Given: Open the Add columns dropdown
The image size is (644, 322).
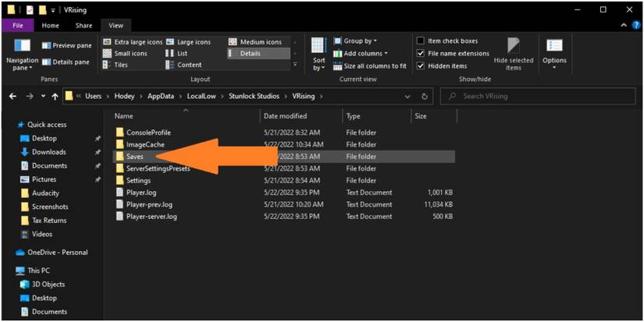Looking at the screenshot, I should tap(362, 53).
